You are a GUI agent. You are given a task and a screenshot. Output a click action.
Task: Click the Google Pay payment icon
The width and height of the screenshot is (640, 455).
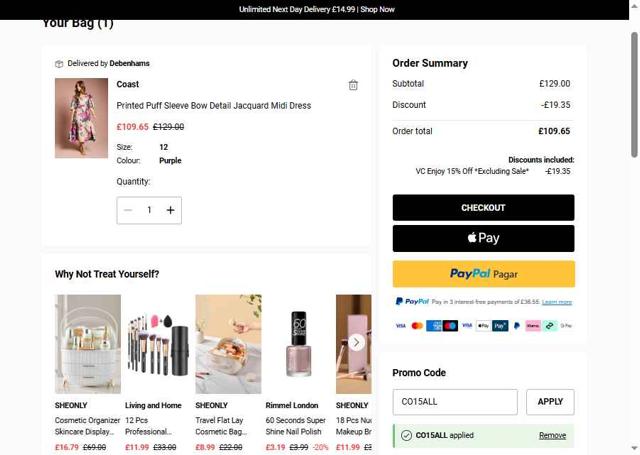coord(566,326)
